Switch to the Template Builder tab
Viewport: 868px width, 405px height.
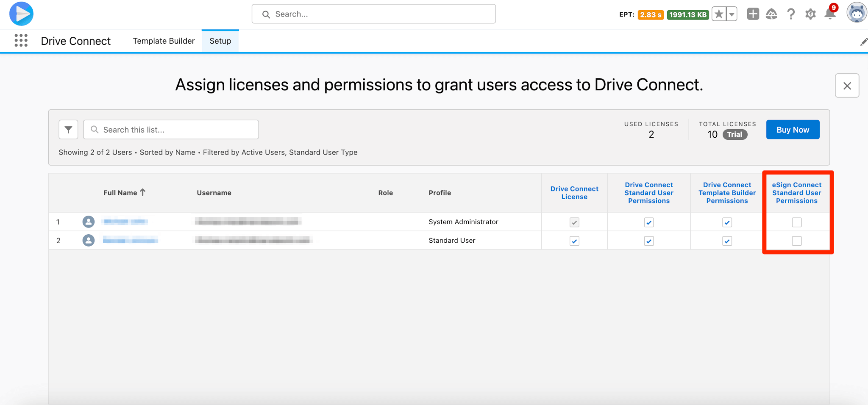click(164, 41)
